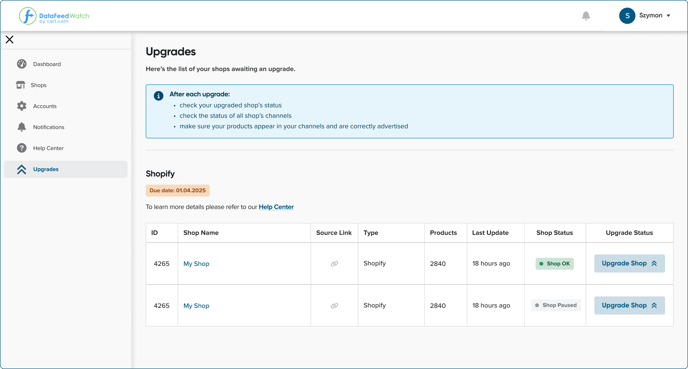Screen dimensions: 688x369
Task: Click the Last Update column header
Action: 490,233
